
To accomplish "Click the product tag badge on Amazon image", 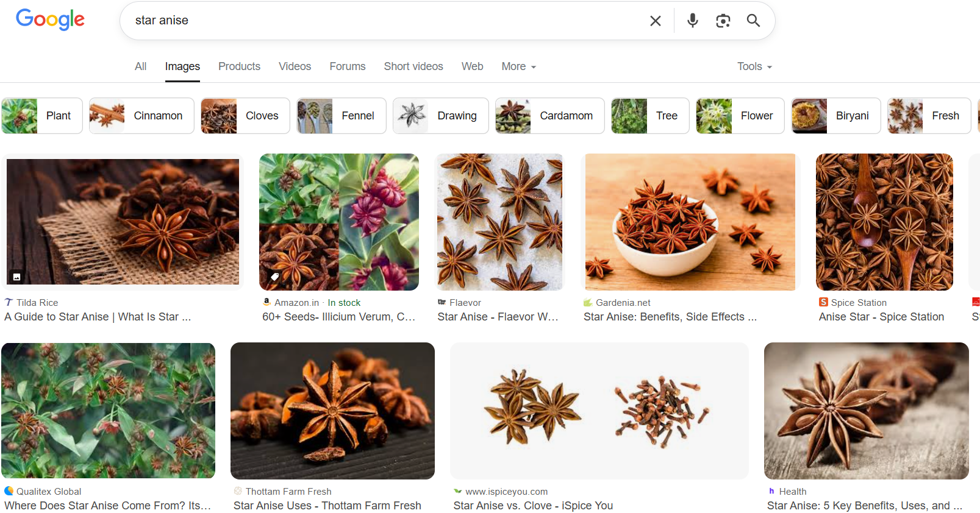I will click(x=274, y=277).
